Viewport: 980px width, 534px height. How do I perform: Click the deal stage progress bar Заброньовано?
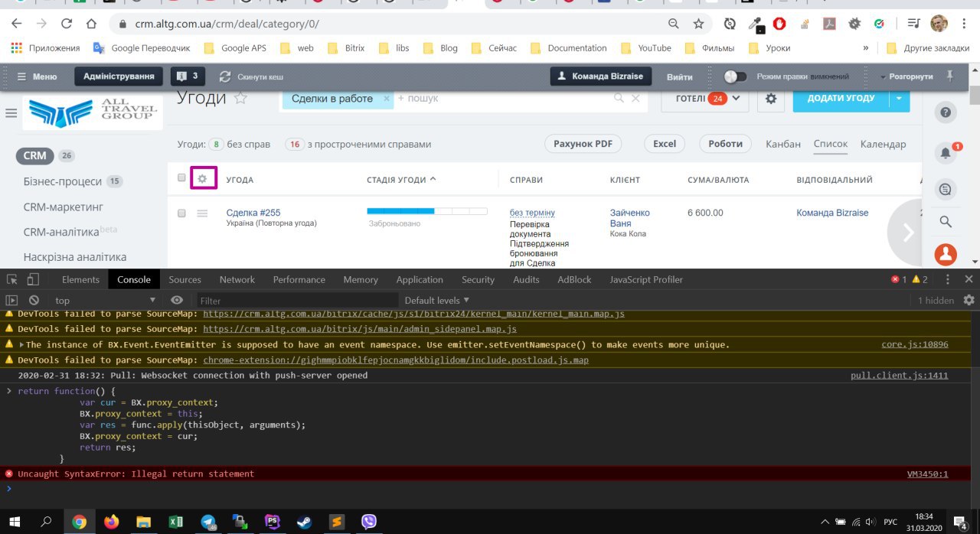[x=427, y=210]
